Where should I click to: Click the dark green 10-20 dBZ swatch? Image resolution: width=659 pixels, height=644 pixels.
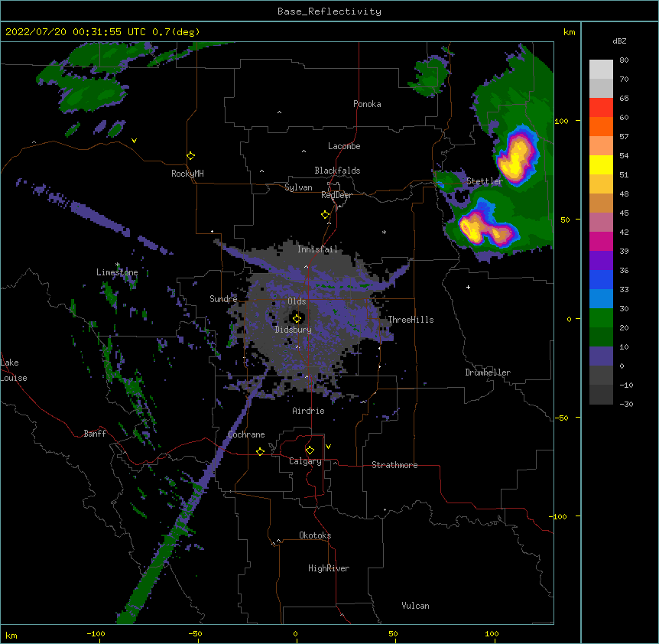[x=601, y=337]
